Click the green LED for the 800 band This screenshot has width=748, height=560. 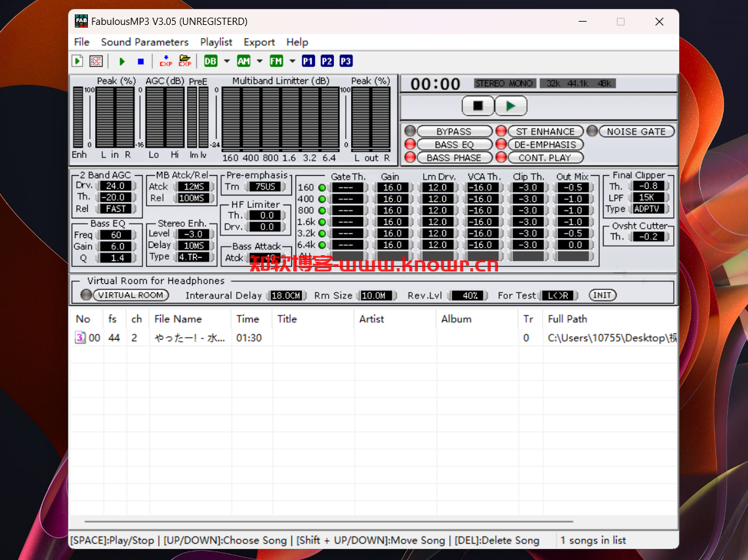click(322, 210)
